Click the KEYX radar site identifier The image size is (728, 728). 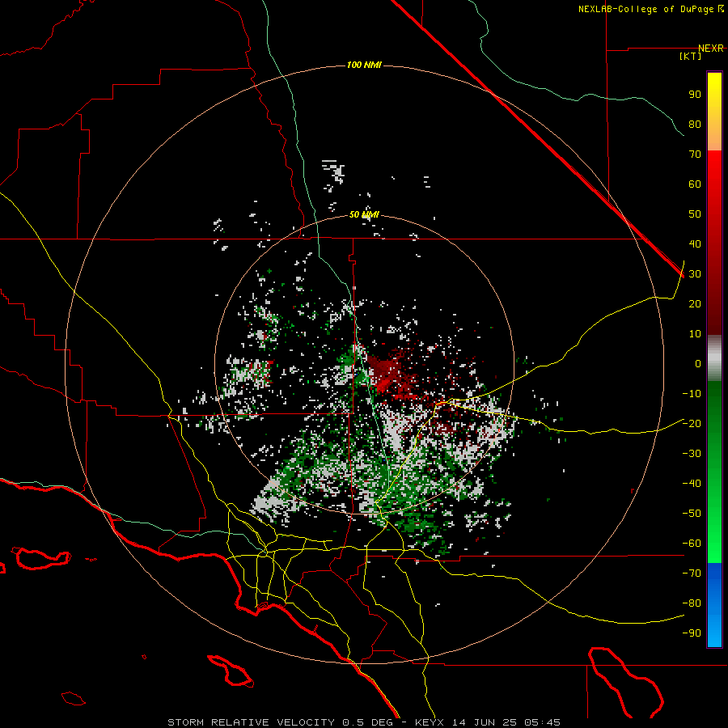(430, 722)
